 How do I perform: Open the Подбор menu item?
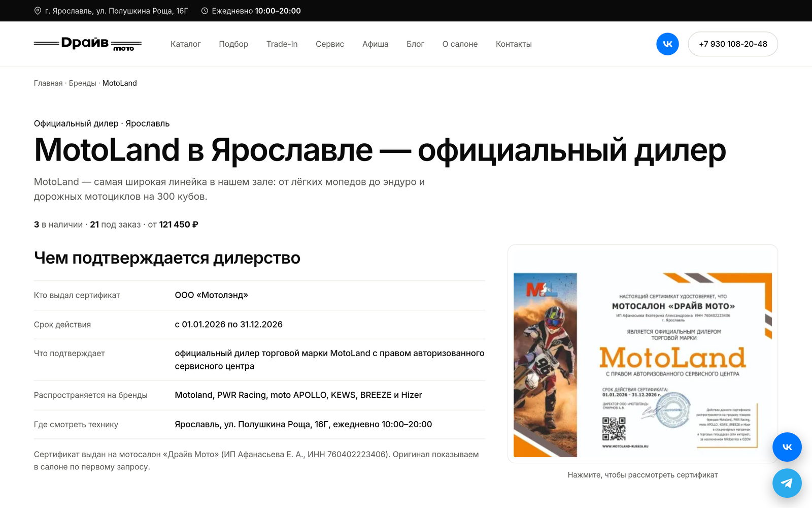coord(233,44)
